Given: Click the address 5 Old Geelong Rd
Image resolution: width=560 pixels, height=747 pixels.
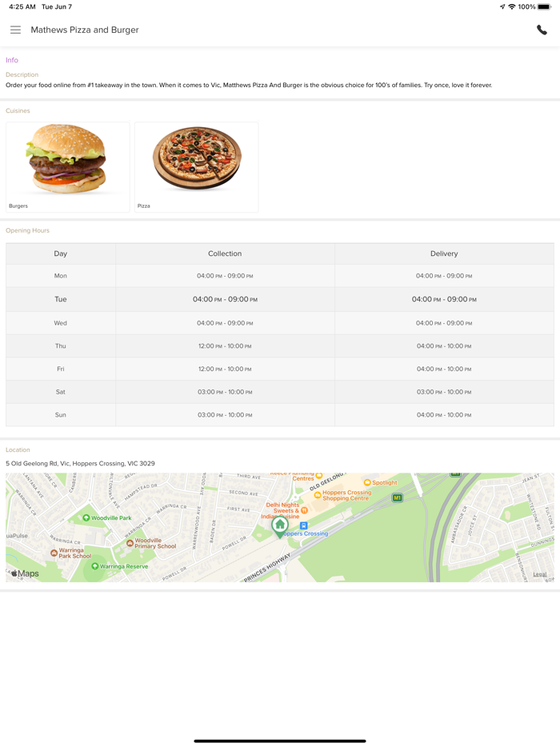Looking at the screenshot, I should 80,463.
